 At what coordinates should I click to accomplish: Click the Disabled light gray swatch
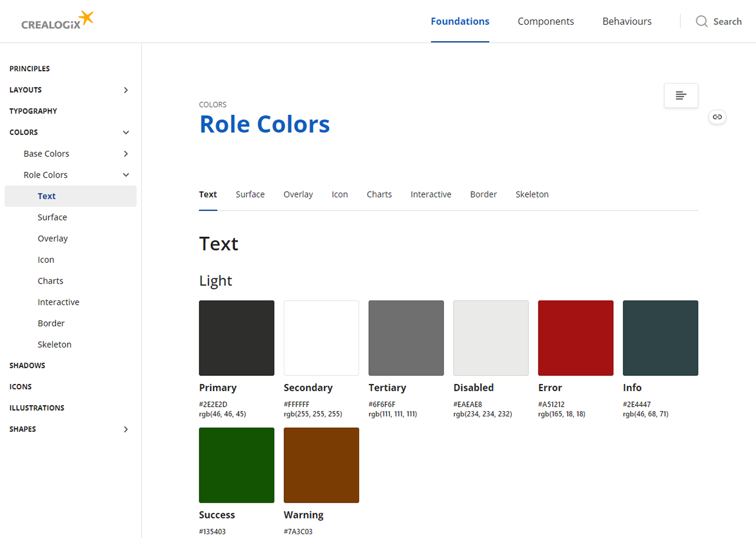pyautogui.click(x=491, y=338)
